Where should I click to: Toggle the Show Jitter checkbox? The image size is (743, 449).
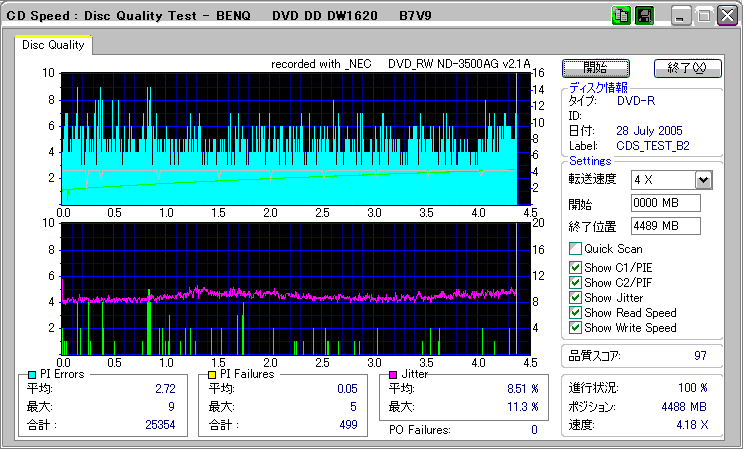(575, 297)
